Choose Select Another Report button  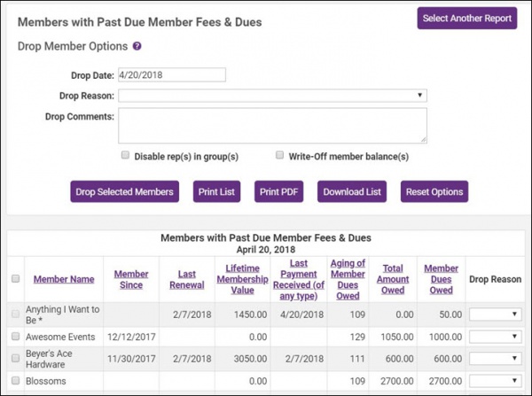click(x=466, y=18)
